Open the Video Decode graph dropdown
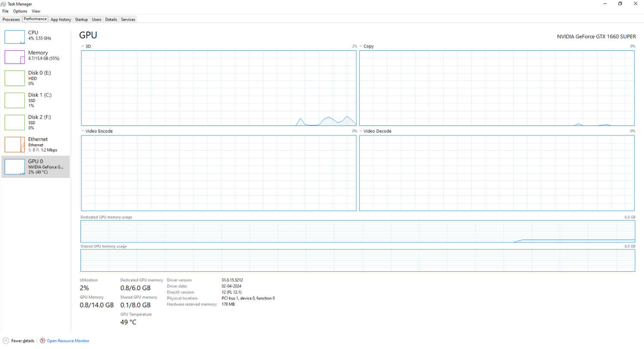The width and height of the screenshot is (644, 349). click(x=361, y=131)
